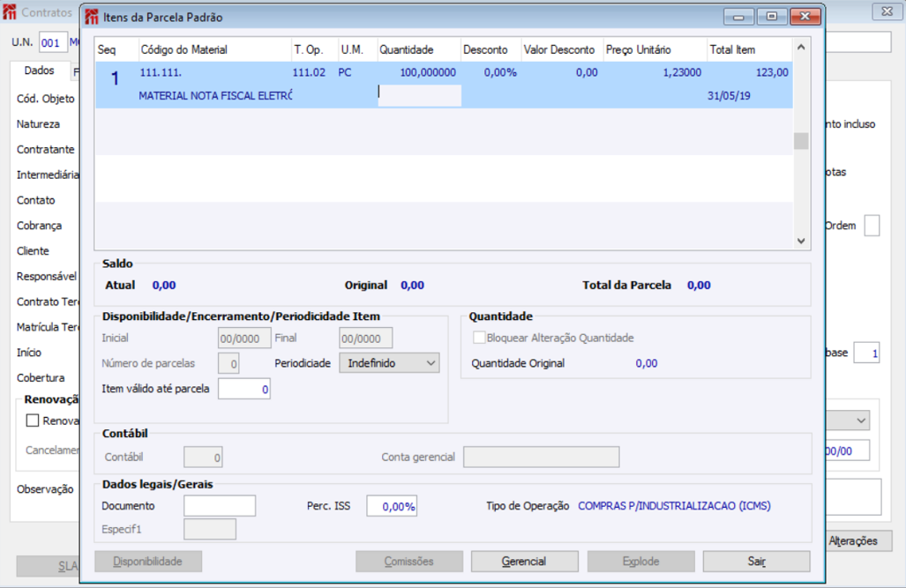Close the Itens da Parcela Padrão dialog
This screenshot has height=588, width=906.
(x=805, y=16)
